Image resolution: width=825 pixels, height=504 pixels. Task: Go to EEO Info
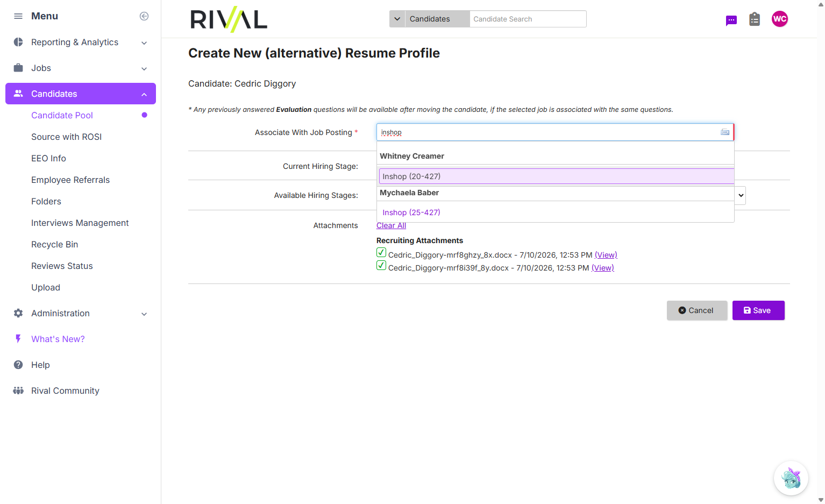pyautogui.click(x=48, y=158)
